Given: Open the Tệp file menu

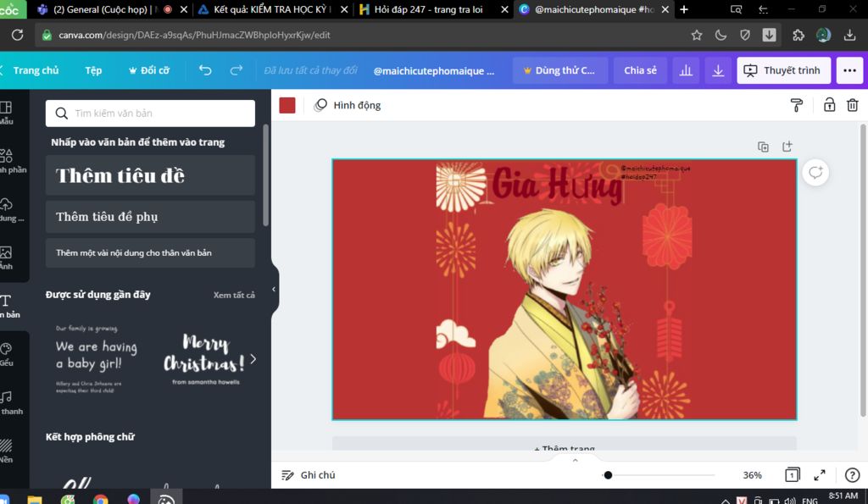Looking at the screenshot, I should click(x=93, y=70).
